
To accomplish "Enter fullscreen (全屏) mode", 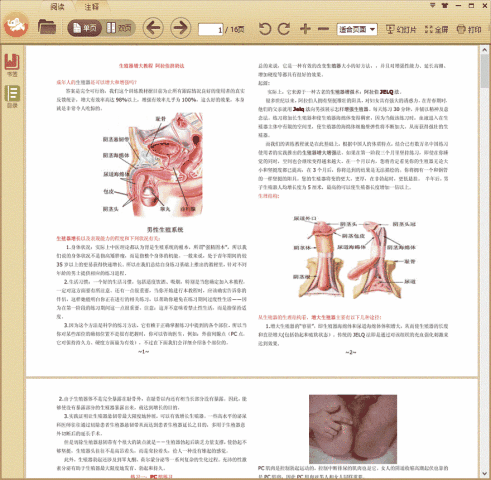I will point(436,29).
